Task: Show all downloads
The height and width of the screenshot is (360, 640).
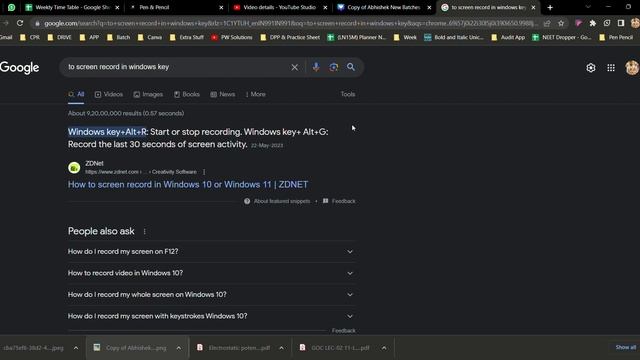Action: [625, 347]
